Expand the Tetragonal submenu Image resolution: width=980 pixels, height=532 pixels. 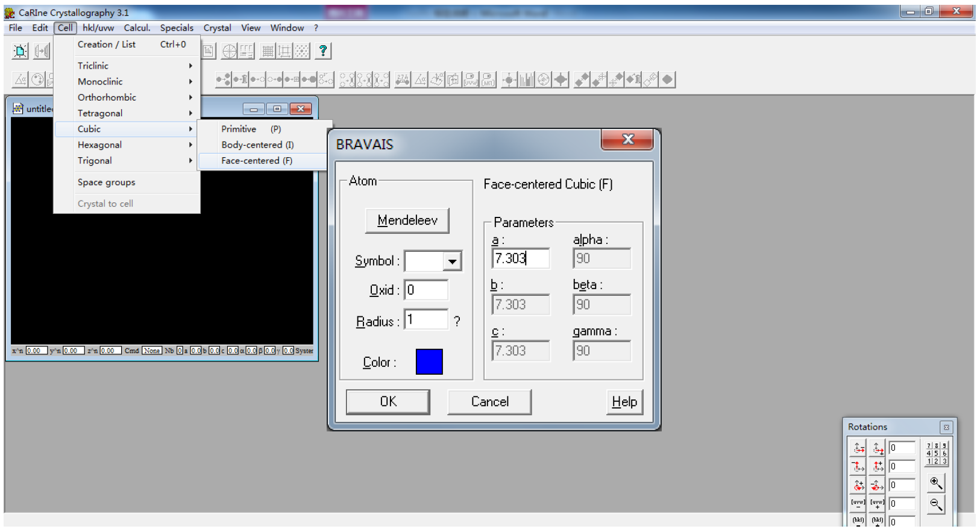(x=127, y=113)
